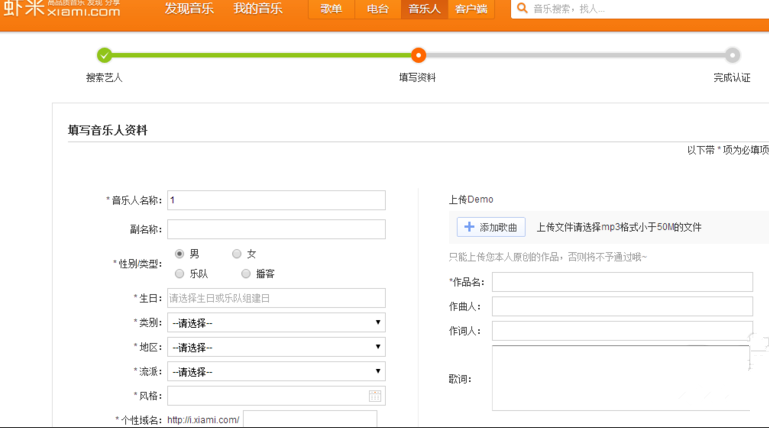
Task: Select the 女 radio button
Action: pos(237,254)
